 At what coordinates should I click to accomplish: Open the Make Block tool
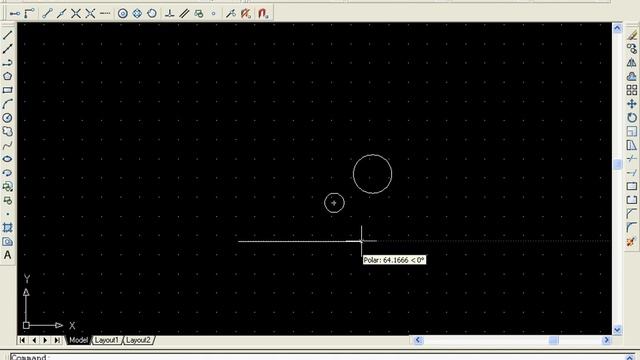coord(7,200)
